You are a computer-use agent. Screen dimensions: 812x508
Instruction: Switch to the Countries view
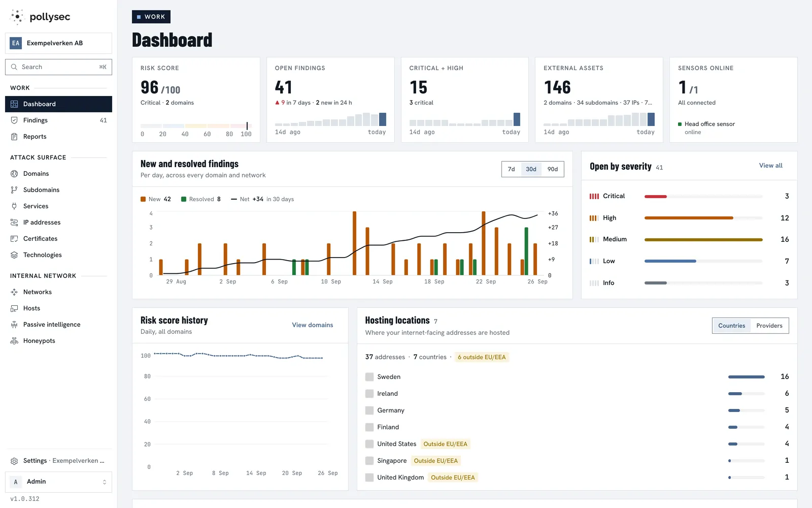pyautogui.click(x=732, y=326)
